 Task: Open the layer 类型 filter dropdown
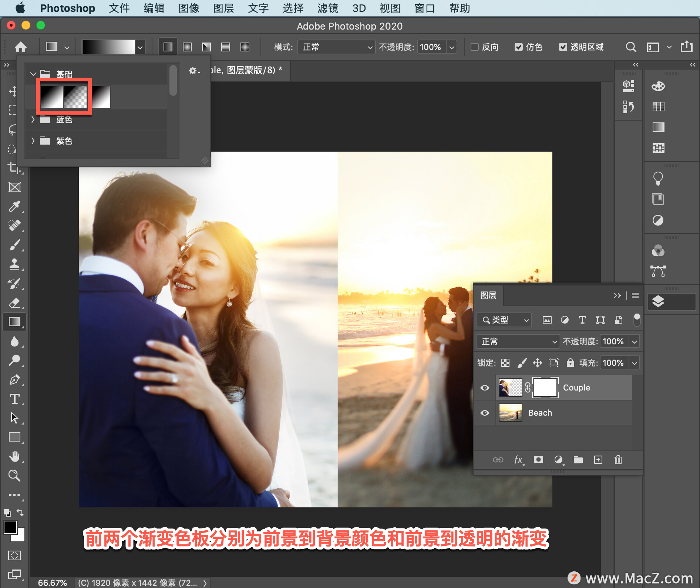(504, 320)
